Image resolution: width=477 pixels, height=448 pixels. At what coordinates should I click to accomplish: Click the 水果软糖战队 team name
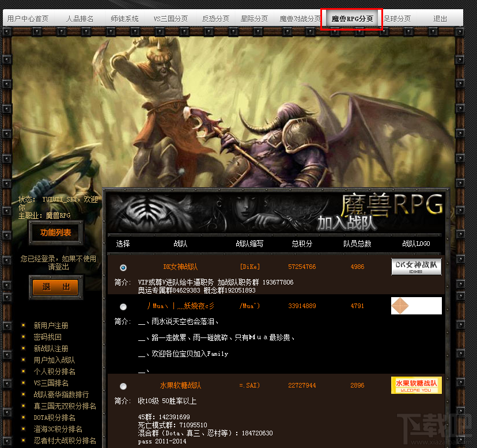(x=180, y=385)
